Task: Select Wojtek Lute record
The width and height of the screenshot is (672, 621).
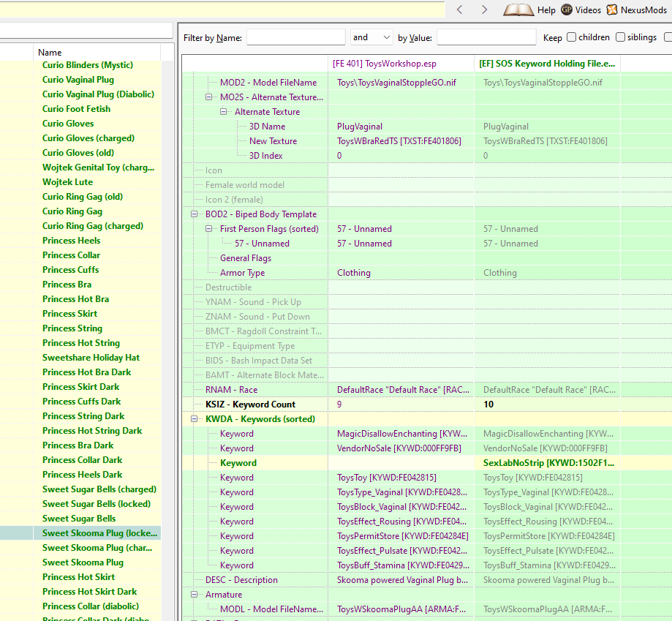Action: pyautogui.click(x=68, y=182)
